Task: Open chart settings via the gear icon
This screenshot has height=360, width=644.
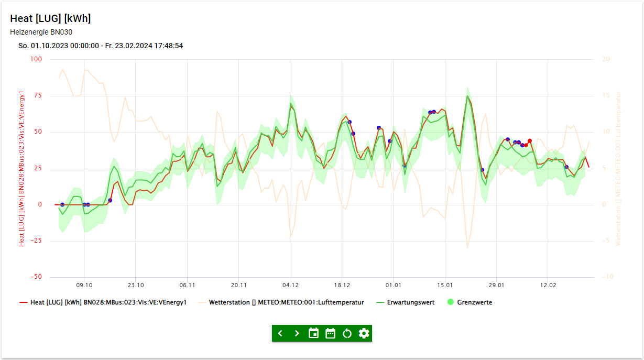Action: tap(364, 333)
